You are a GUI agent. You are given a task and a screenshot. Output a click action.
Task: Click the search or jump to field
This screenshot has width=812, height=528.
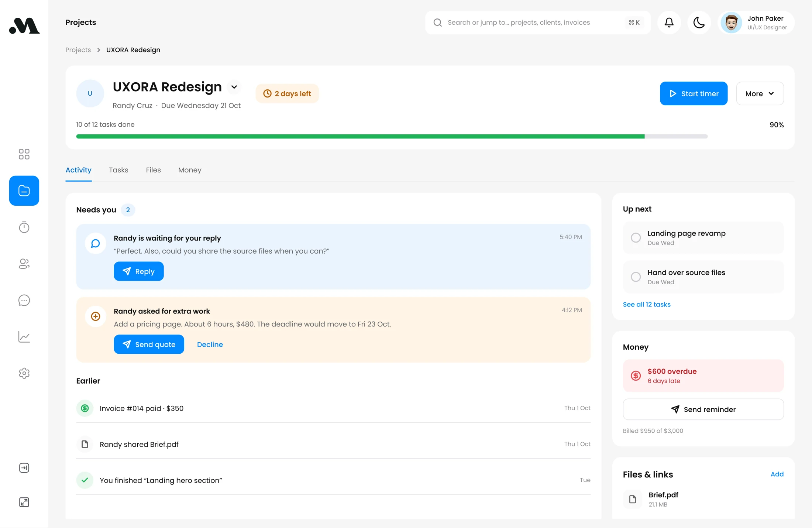[x=538, y=23]
